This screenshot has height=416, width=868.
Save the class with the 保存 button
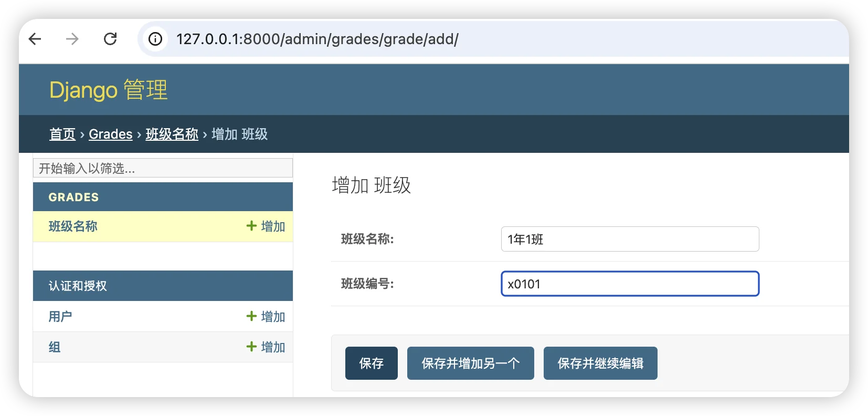[x=372, y=363]
